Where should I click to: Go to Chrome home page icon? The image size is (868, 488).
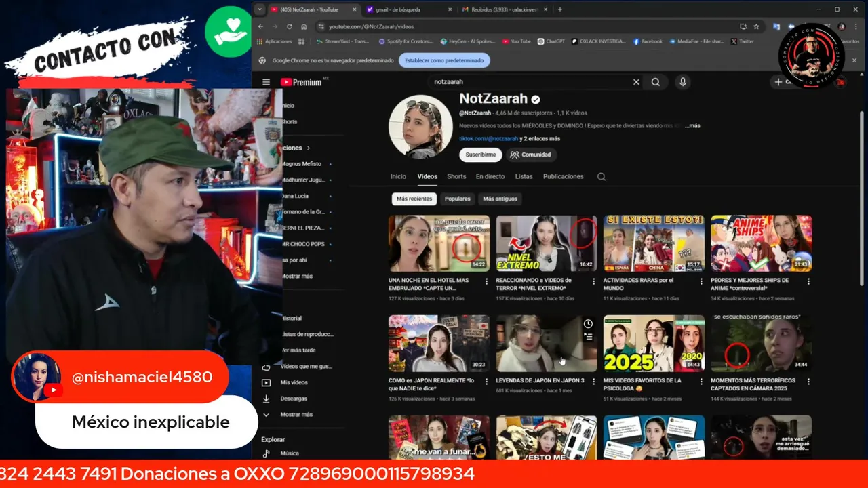point(304,26)
